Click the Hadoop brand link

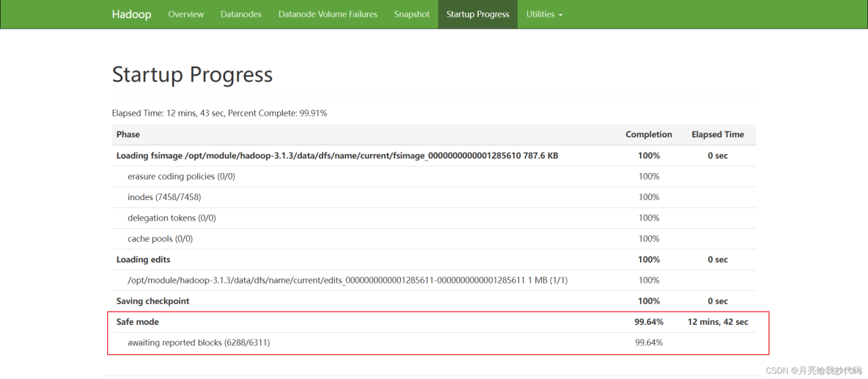coord(131,15)
